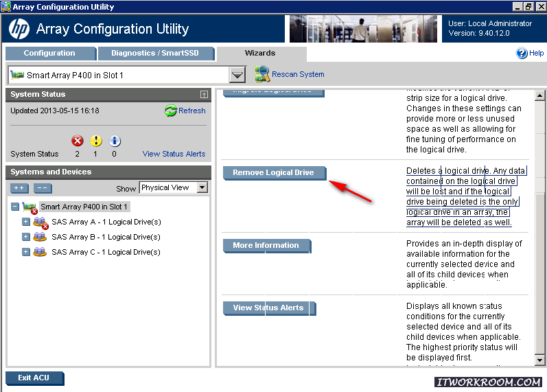Click the controller icon in the selector box
The image size is (547, 392).
coord(17,75)
